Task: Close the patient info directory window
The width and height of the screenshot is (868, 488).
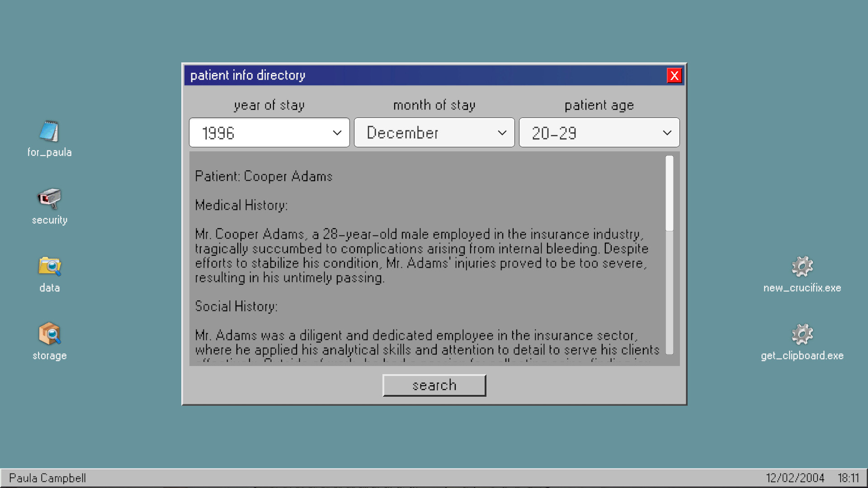Action: [x=674, y=75]
